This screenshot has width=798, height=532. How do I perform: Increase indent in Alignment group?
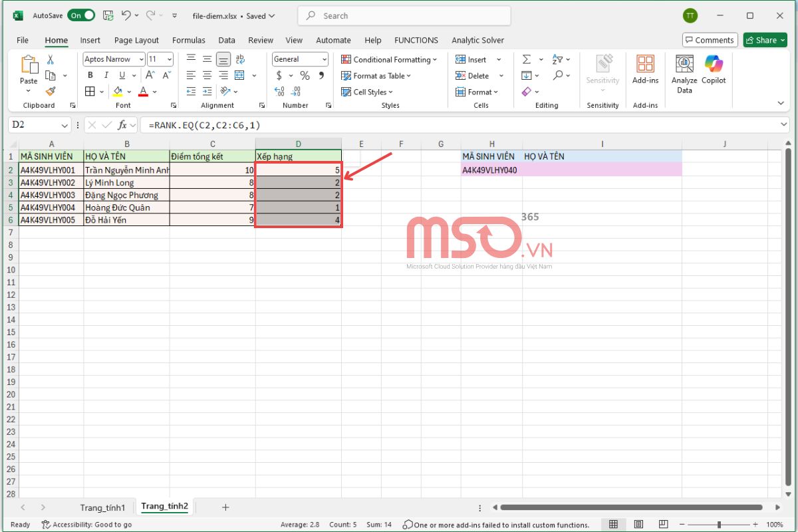pos(207,92)
